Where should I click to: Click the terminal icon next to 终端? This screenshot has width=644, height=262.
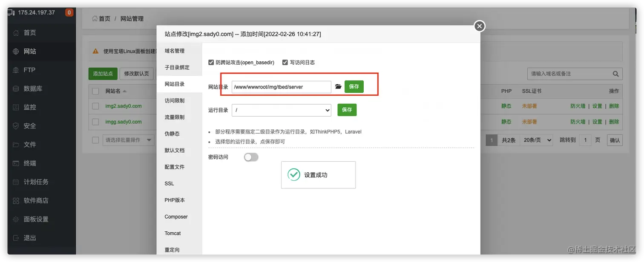[16, 163]
